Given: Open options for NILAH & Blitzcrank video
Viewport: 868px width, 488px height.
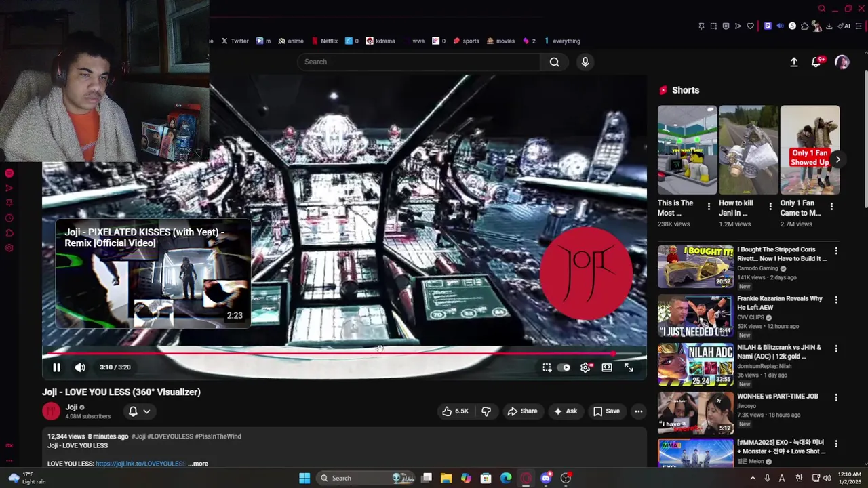Looking at the screenshot, I should [835, 348].
